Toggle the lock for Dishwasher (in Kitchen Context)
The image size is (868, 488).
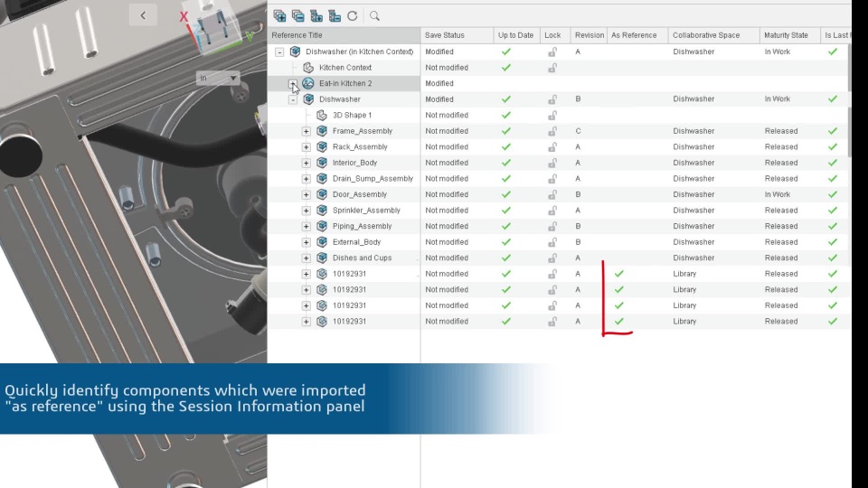(552, 52)
